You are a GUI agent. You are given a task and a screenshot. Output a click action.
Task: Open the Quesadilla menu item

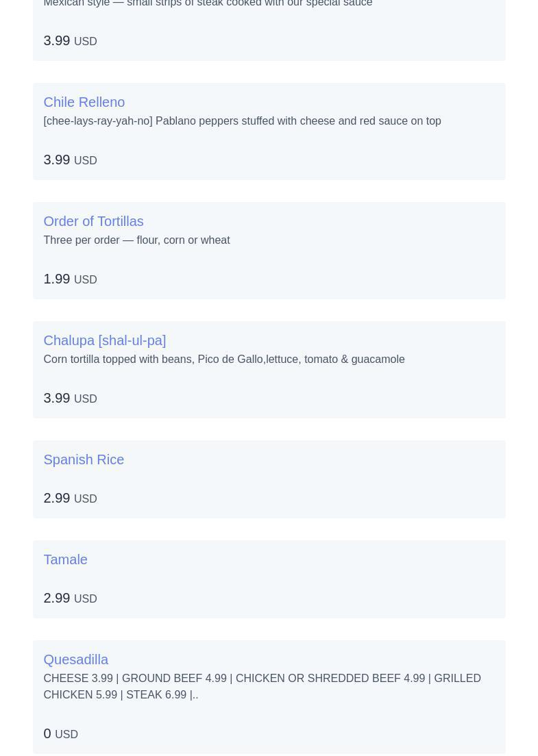pyautogui.click(x=76, y=659)
